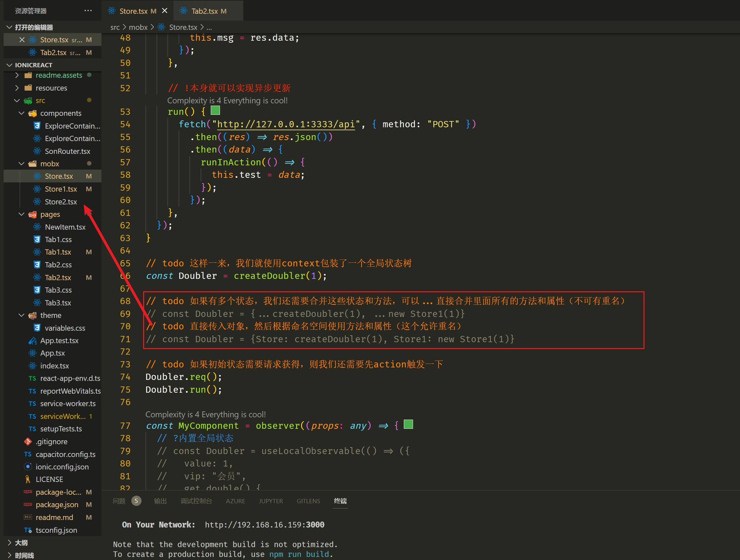
Task: Close Store.tsx in open editors list
Action: [22, 40]
